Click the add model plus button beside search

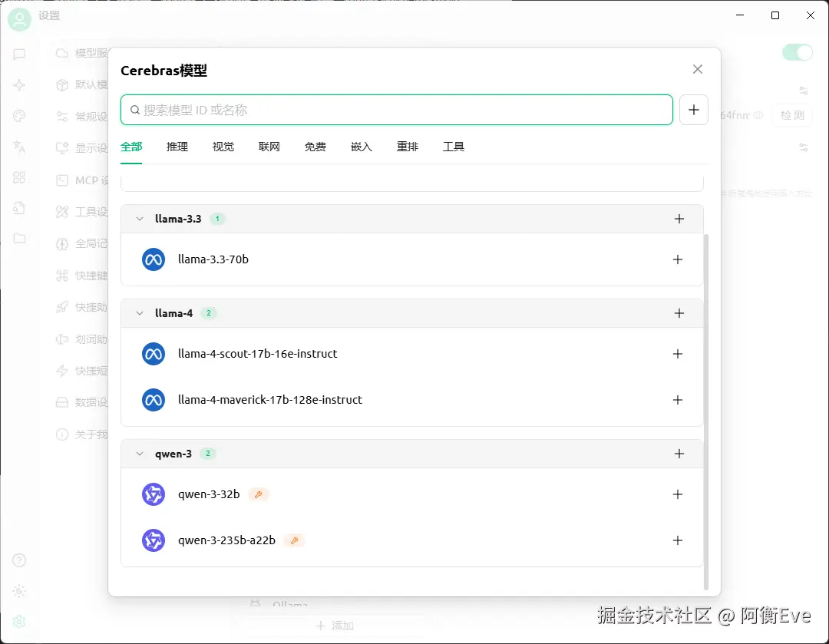pyautogui.click(x=694, y=110)
